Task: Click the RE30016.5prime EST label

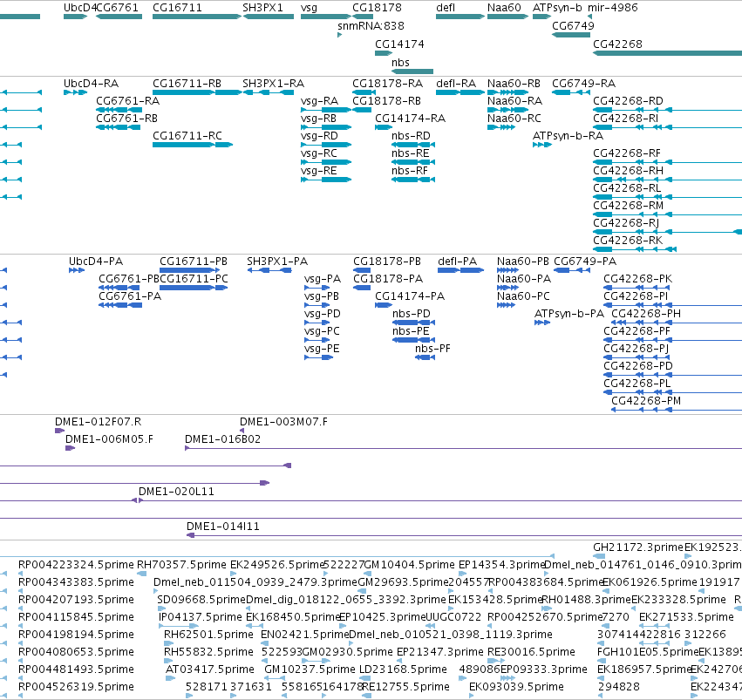Action: point(531,652)
